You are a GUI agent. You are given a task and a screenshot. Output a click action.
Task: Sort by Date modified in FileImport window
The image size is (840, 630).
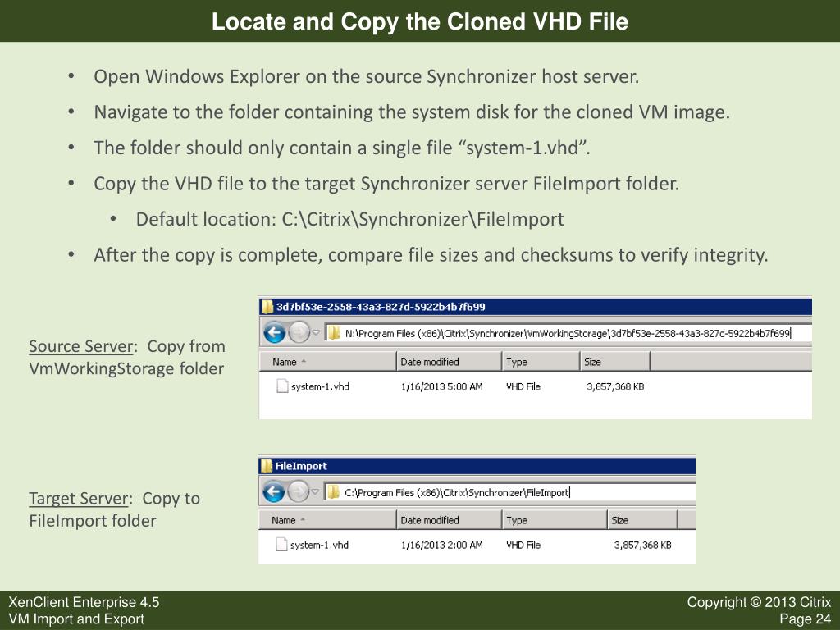[x=449, y=520]
